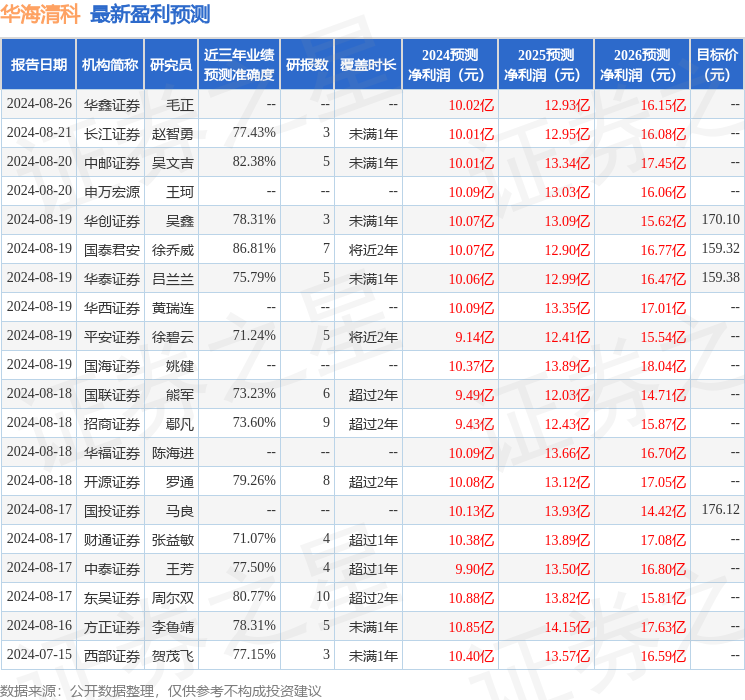Image resolution: width=745 pixels, height=700 pixels.
Task: Select the 平安证券 institution cell
Action: [112, 337]
